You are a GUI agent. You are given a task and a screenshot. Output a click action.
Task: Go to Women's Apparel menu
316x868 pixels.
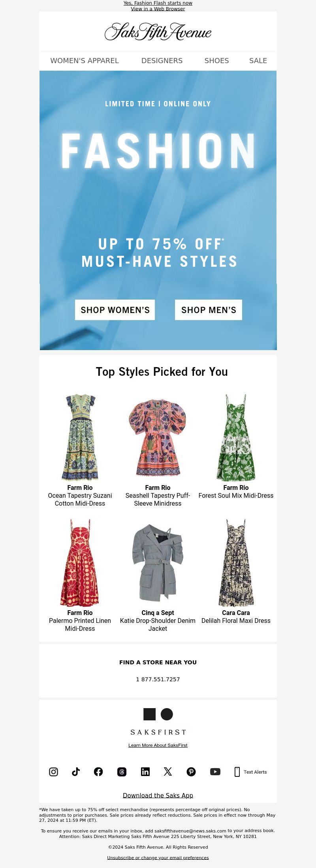click(x=85, y=61)
